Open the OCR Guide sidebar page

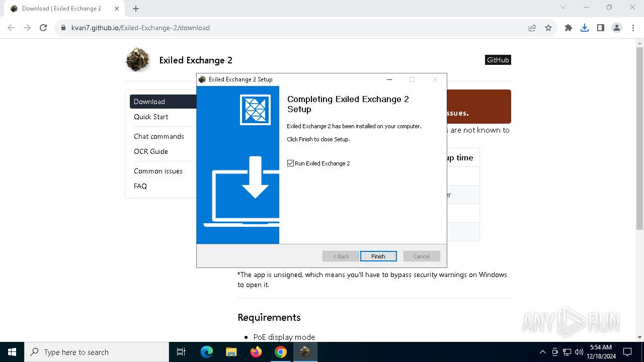click(151, 151)
